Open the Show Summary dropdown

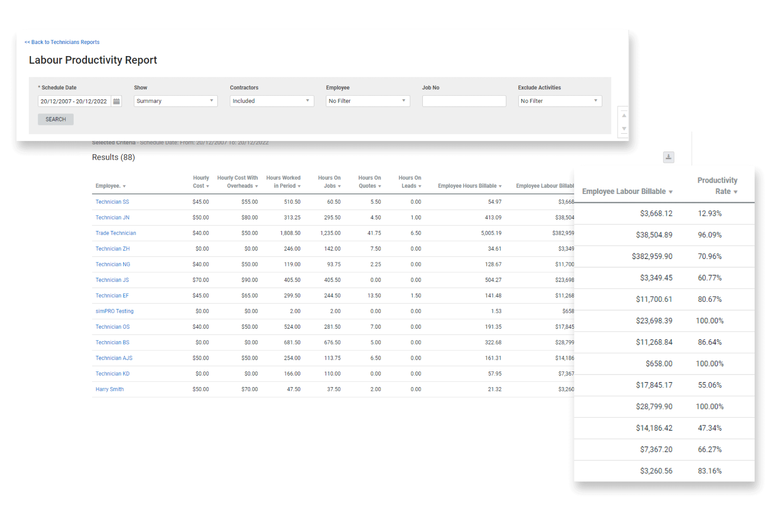pyautogui.click(x=175, y=101)
